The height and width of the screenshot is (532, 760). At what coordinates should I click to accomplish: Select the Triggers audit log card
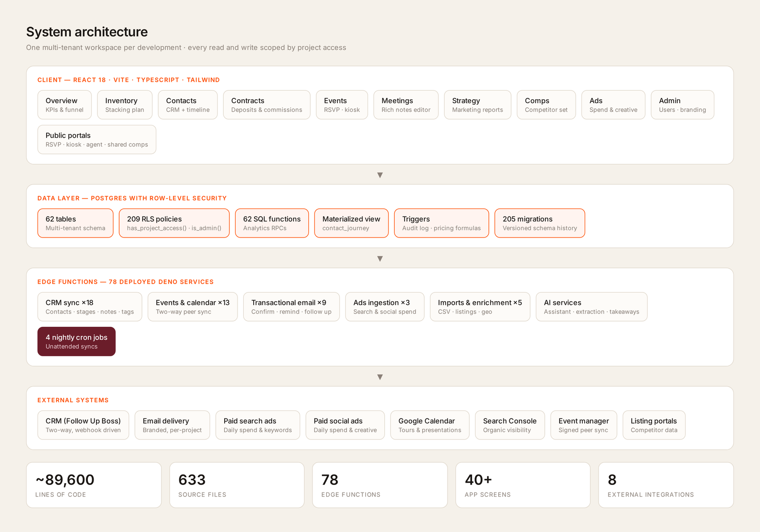442,223
